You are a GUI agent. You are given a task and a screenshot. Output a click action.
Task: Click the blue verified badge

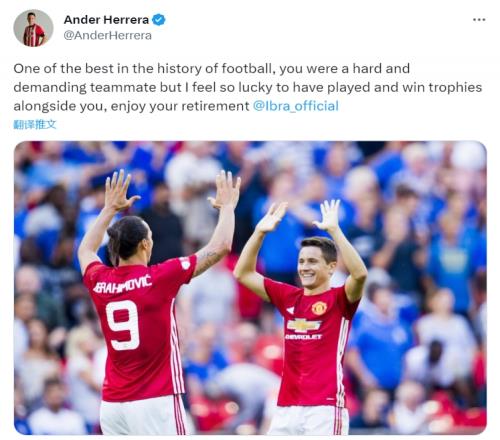click(159, 20)
